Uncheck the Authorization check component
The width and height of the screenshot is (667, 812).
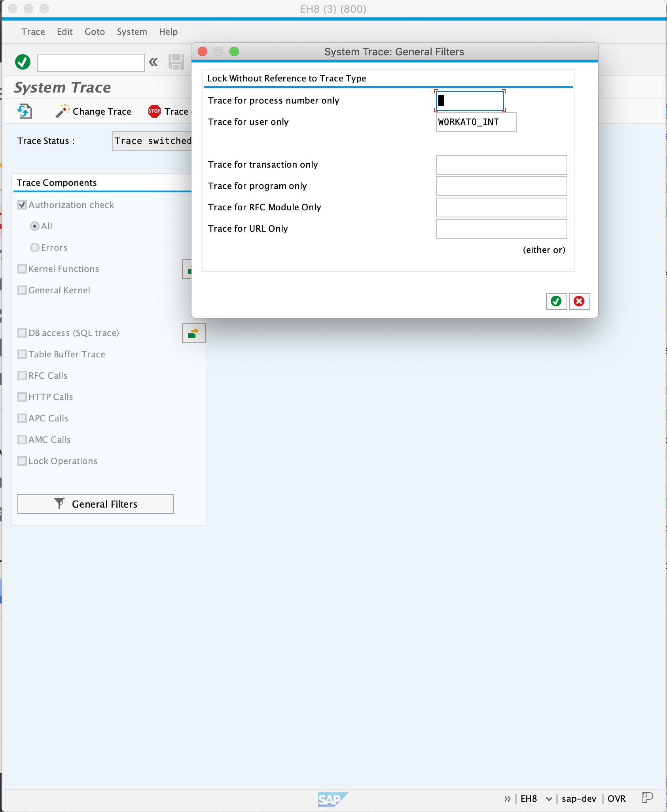tap(22, 205)
